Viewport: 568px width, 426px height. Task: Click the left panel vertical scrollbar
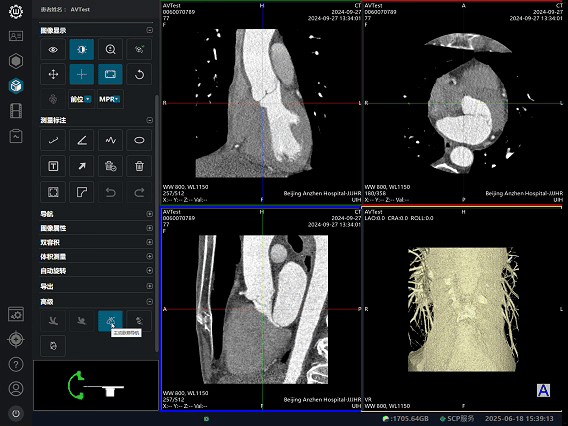pyautogui.click(x=156, y=223)
